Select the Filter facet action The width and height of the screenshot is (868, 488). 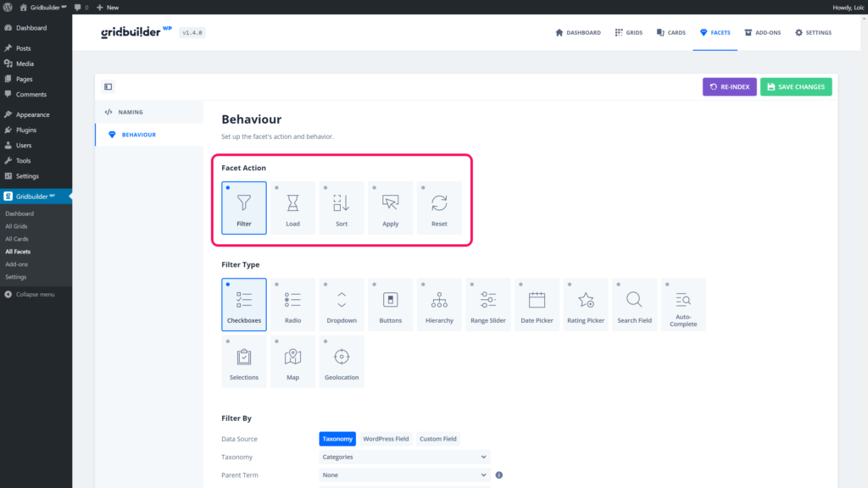(243, 208)
